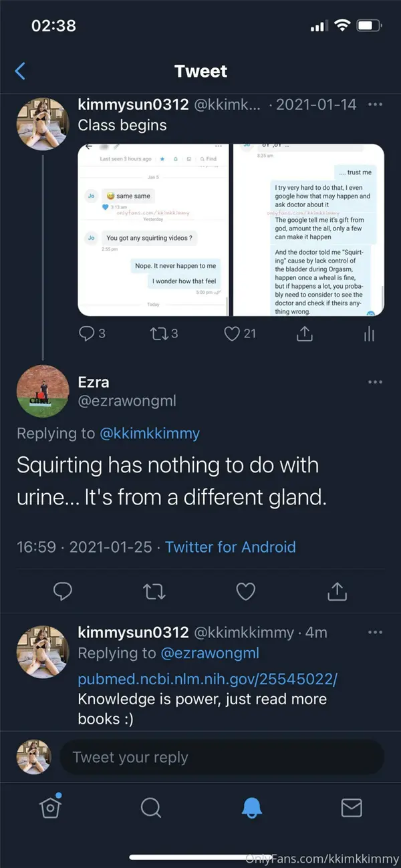401x868 pixels.
Task: Like the "Class begins" tweet with 21 likes
Action: [x=232, y=333]
